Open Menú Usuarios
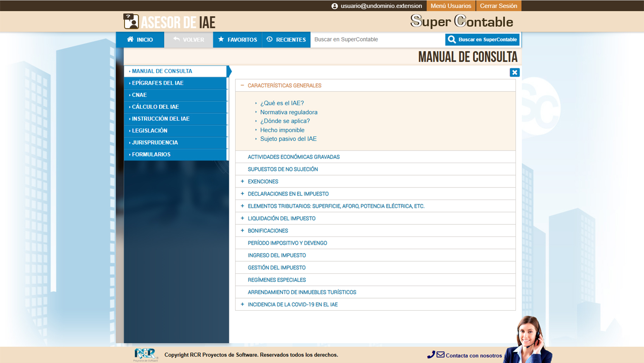The height and width of the screenshot is (363, 644). pyautogui.click(x=451, y=6)
